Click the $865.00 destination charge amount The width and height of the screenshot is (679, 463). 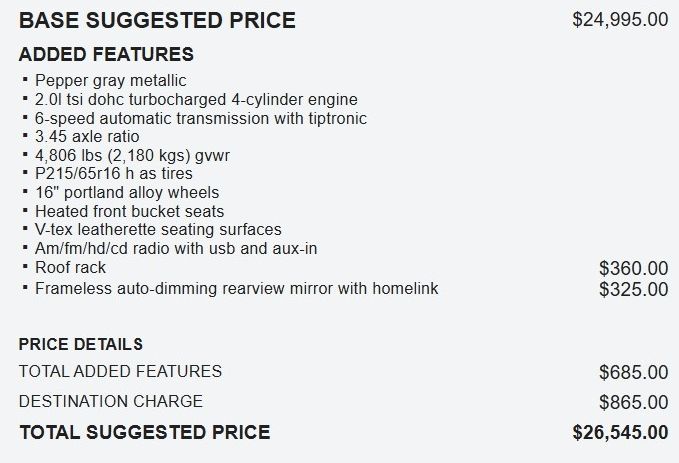[633, 402]
